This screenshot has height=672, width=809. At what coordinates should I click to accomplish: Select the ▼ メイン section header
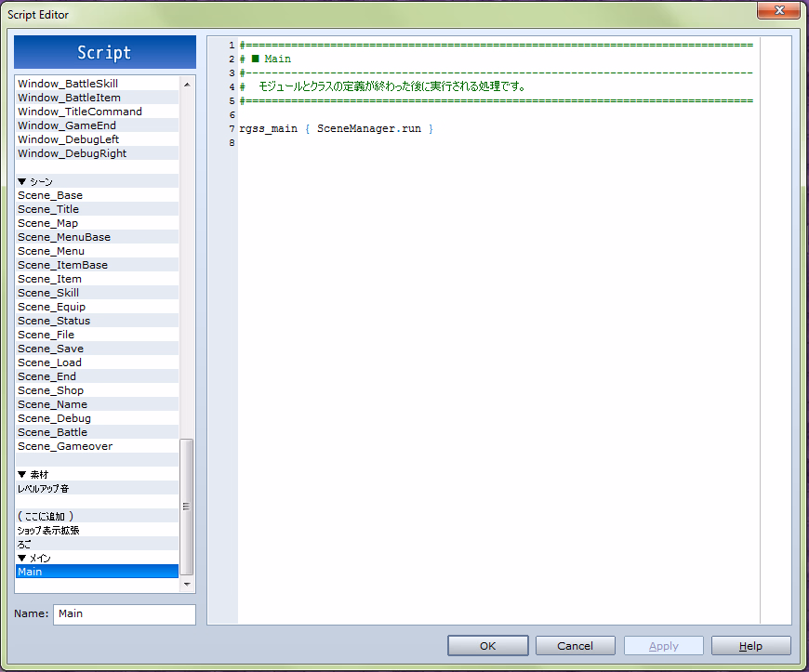coord(34,558)
